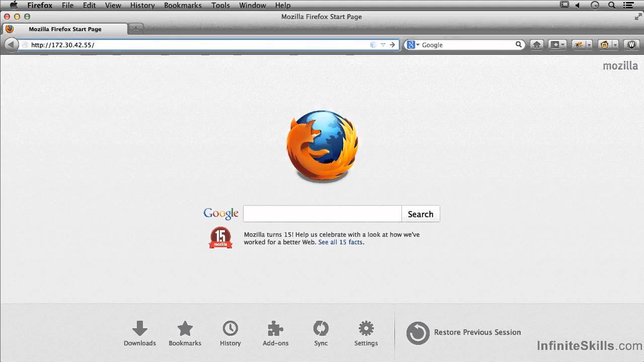Click the Back navigation arrow
Screen dimensions: 644x362
[11, 45]
